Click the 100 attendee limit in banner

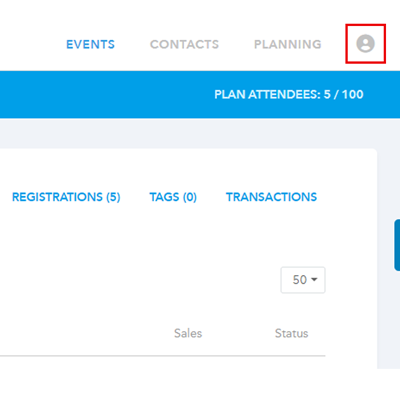(x=353, y=94)
